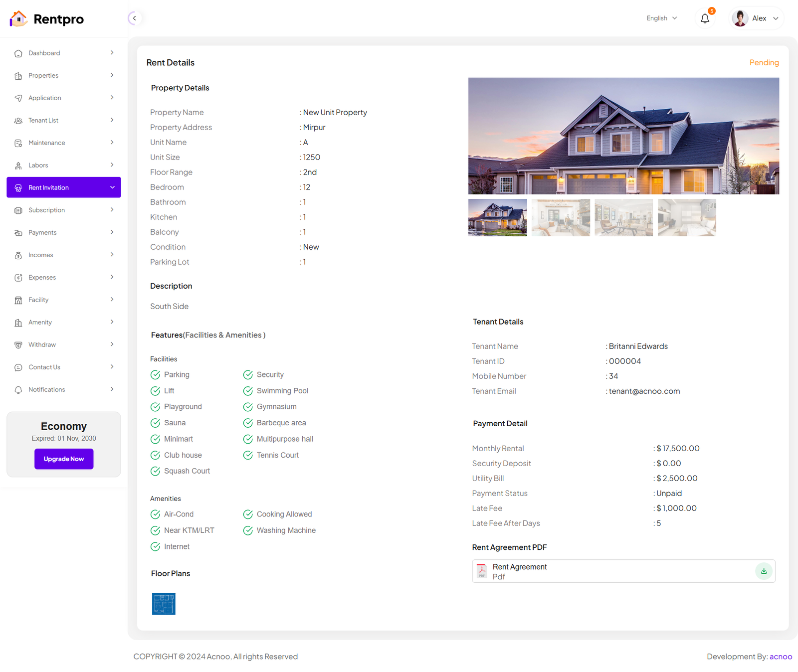This screenshot has width=798, height=672.
Task: Open the floor plan blueprint image
Action: 164,604
